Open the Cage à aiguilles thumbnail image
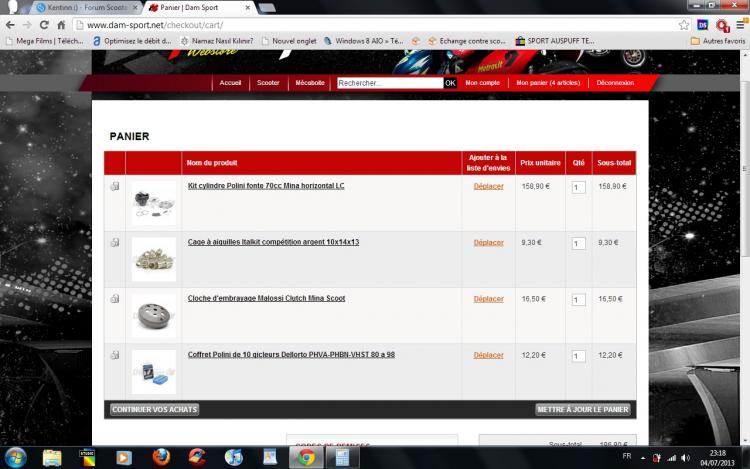Viewport: 750px width, 469px height. tap(154, 259)
